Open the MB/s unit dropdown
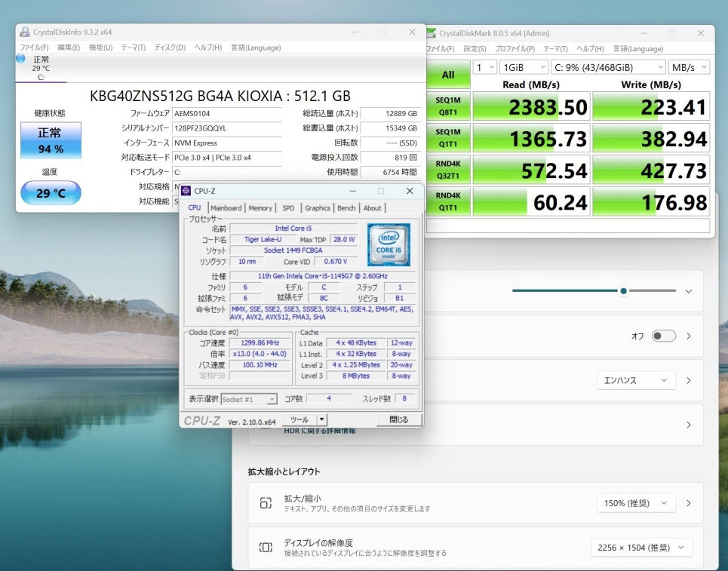728x571 pixels. click(690, 67)
